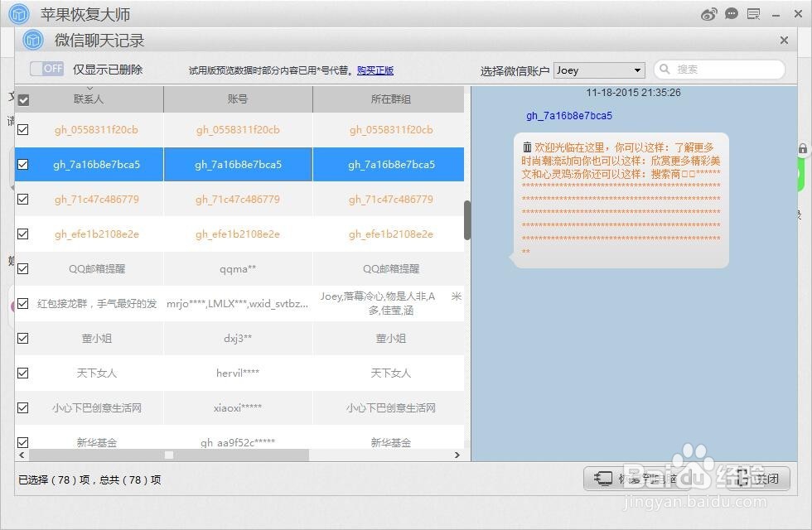Viewport: 812px width, 530px height.
Task: Click the vertical scrollbar thumb of contact list
Action: (467, 220)
